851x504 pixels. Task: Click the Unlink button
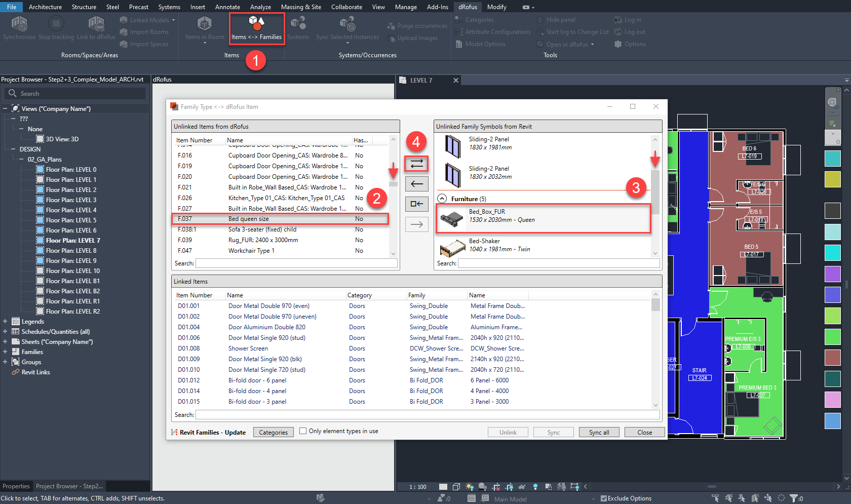pos(508,432)
